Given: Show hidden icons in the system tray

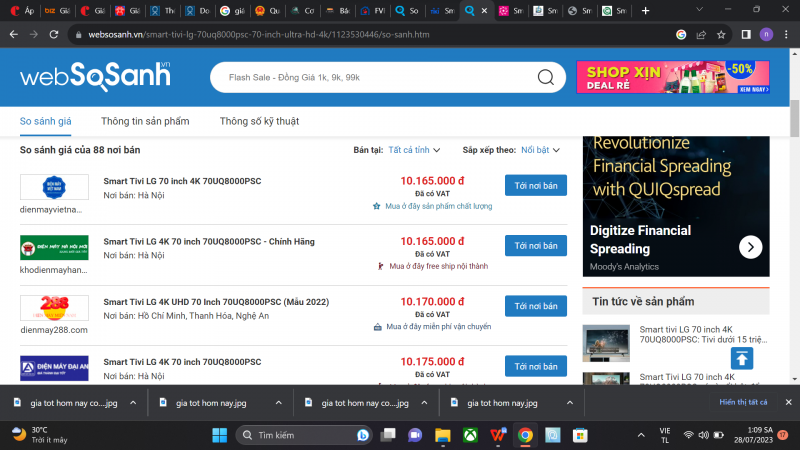Looking at the screenshot, I should pos(641,435).
